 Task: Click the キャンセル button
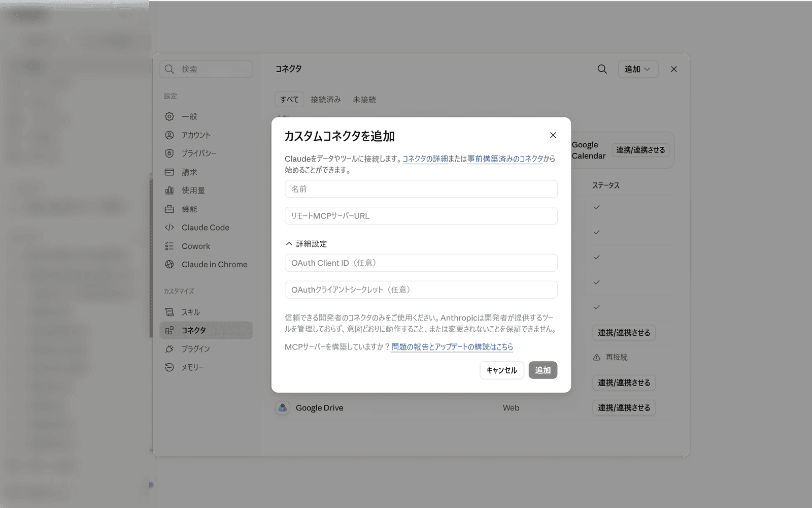(x=501, y=370)
